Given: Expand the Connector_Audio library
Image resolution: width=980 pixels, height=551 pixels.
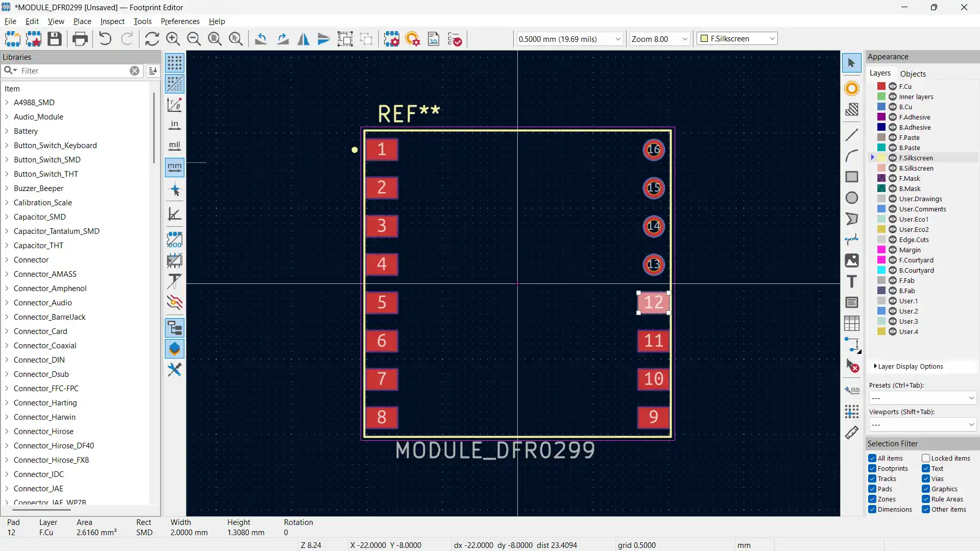Looking at the screenshot, I should tap(7, 303).
